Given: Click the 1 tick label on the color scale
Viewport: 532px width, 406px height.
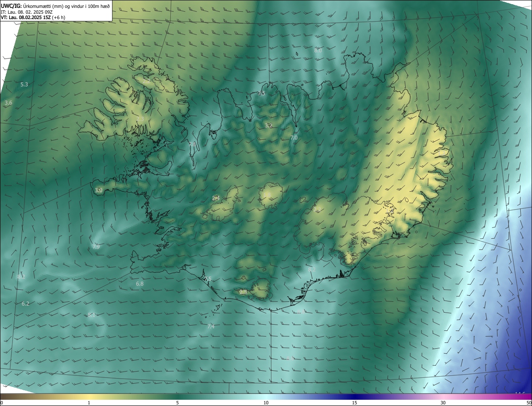Looking at the screenshot, I should tap(89, 403).
